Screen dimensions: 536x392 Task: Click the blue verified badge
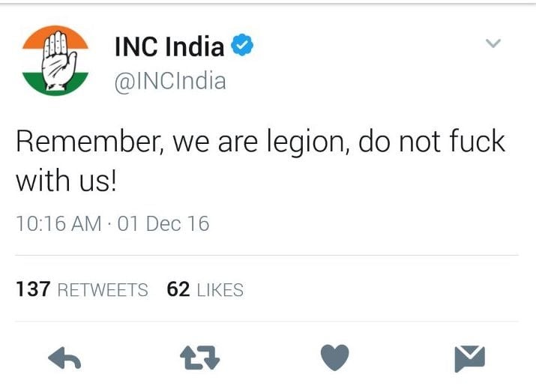[242, 45]
